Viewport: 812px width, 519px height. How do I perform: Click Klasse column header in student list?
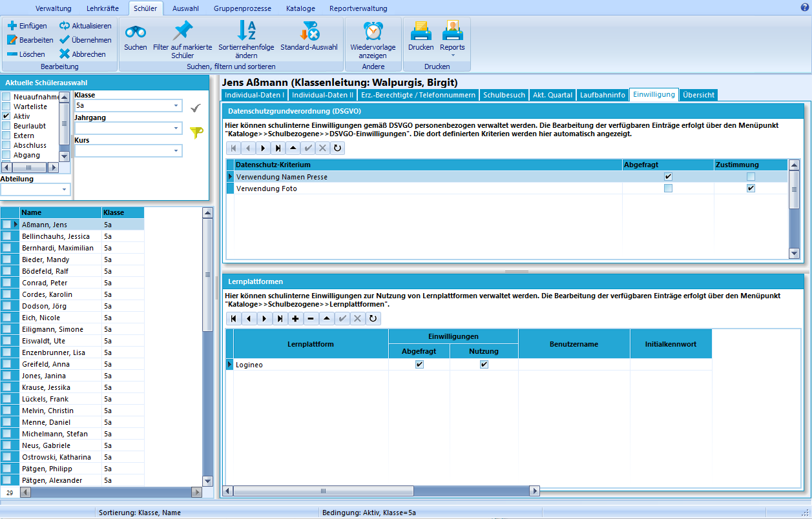[x=123, y=212]
